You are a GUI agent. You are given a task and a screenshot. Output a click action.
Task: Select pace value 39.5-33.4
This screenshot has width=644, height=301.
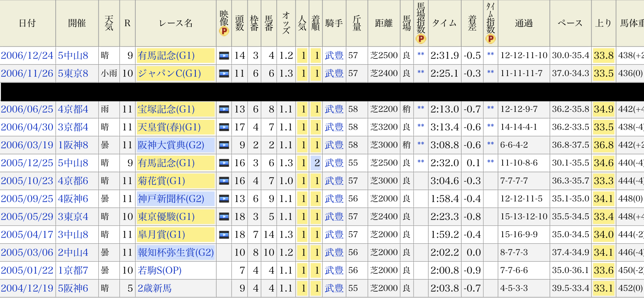point(570,288)
